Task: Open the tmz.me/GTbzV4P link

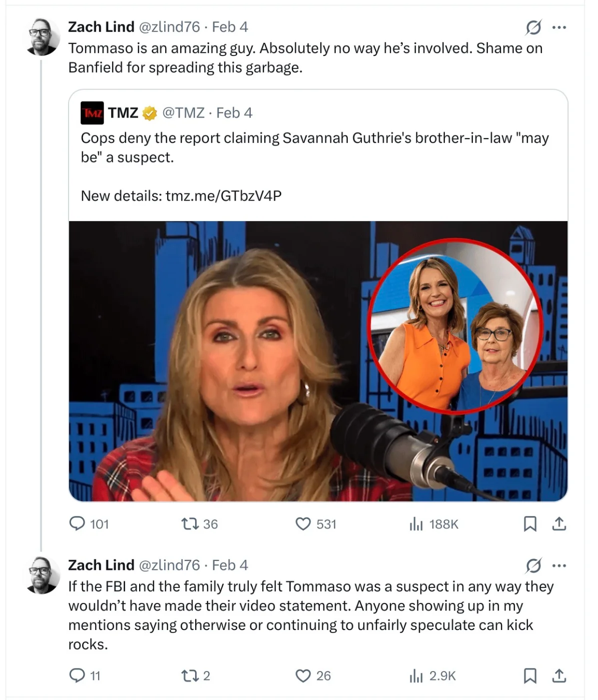Action: [223, 195]
